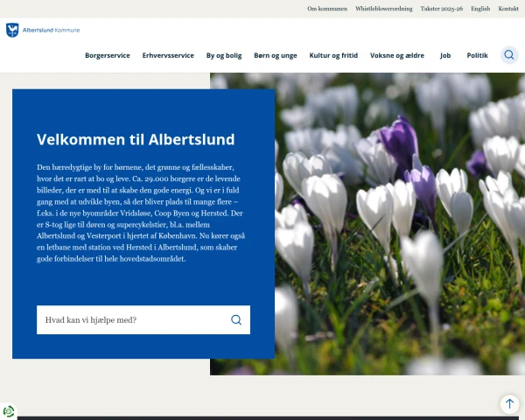Open the cookie settings icon
The image size is (525, 420).
(9, 411)
